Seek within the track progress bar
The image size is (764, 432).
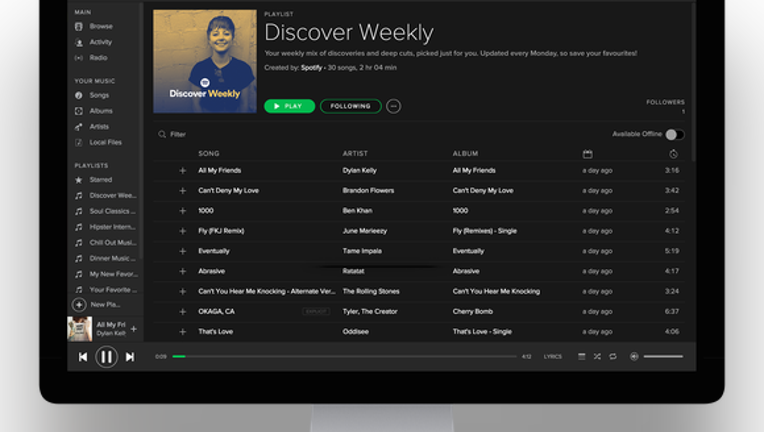click(344, 357)
